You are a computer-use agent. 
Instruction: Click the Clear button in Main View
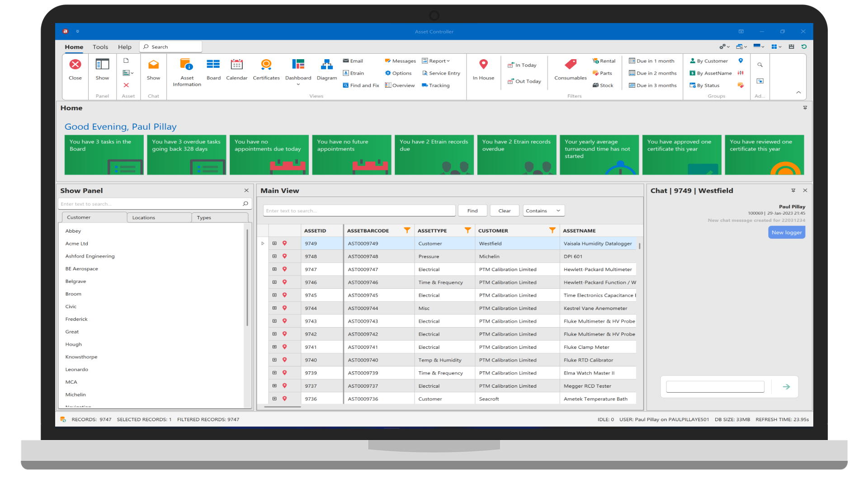click(504, 210)
